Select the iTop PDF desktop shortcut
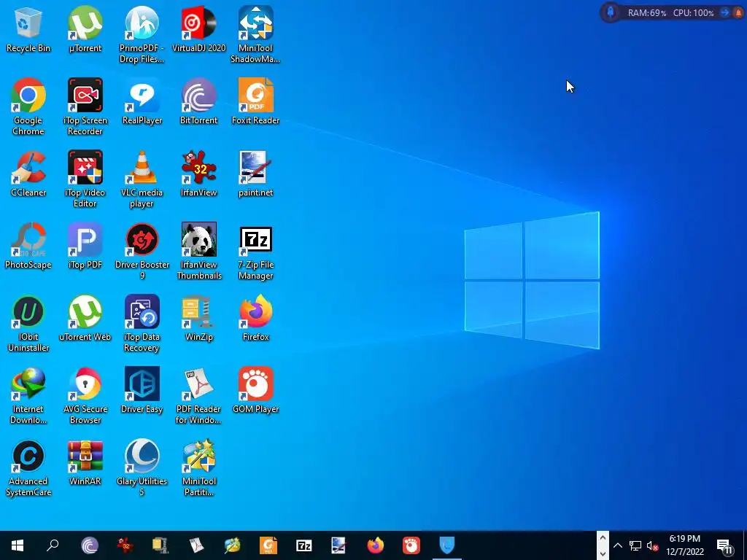 [x=85, y=246]
